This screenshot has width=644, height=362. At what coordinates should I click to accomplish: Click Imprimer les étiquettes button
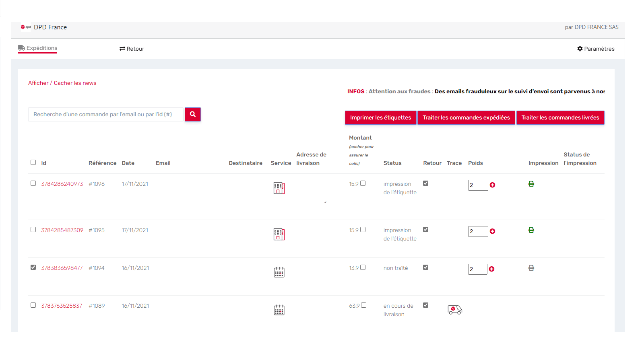(380, 117)
